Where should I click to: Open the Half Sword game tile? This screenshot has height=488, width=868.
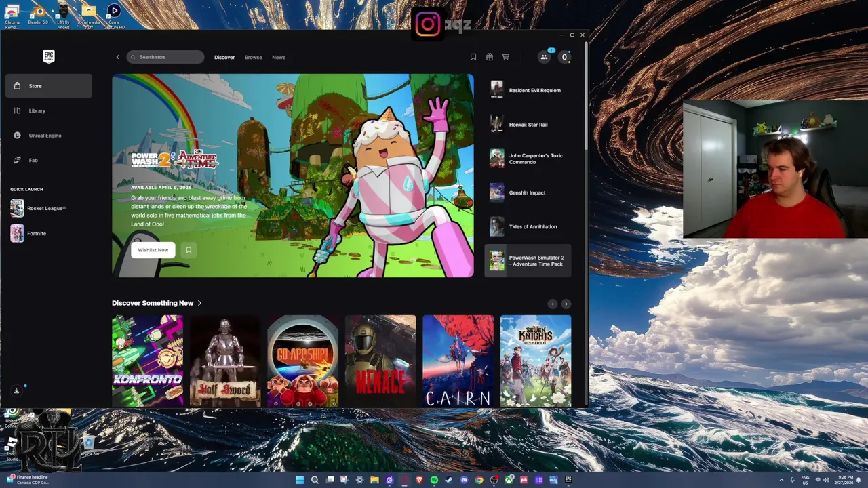coord(225,361)
